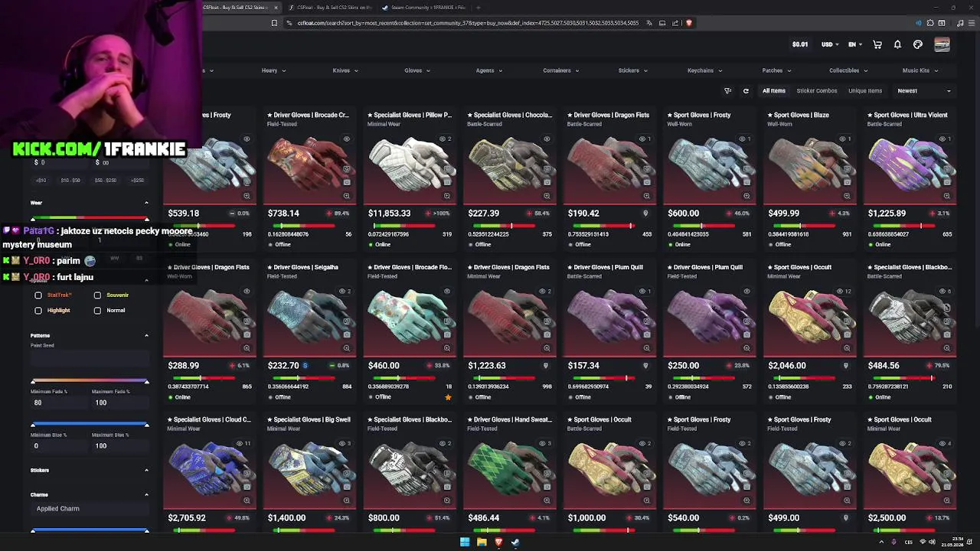Click the eye icon on $11,853.33 Pillow gloves
This screenshot has width=980, height=551.
tap(443, 139)
